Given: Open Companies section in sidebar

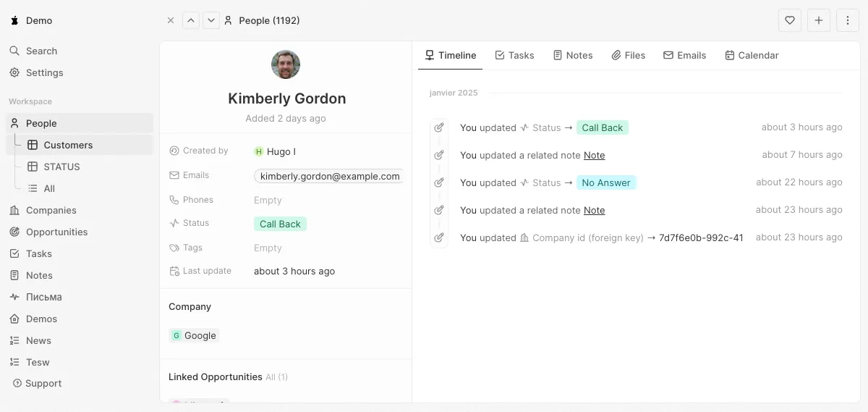Looking at the screenshot, I should point(51,210).
